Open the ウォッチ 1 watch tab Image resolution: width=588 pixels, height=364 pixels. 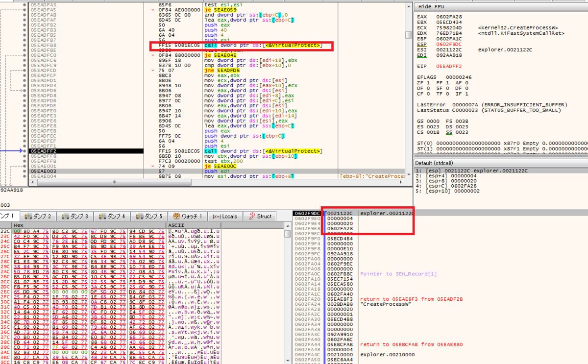(188, 216)
